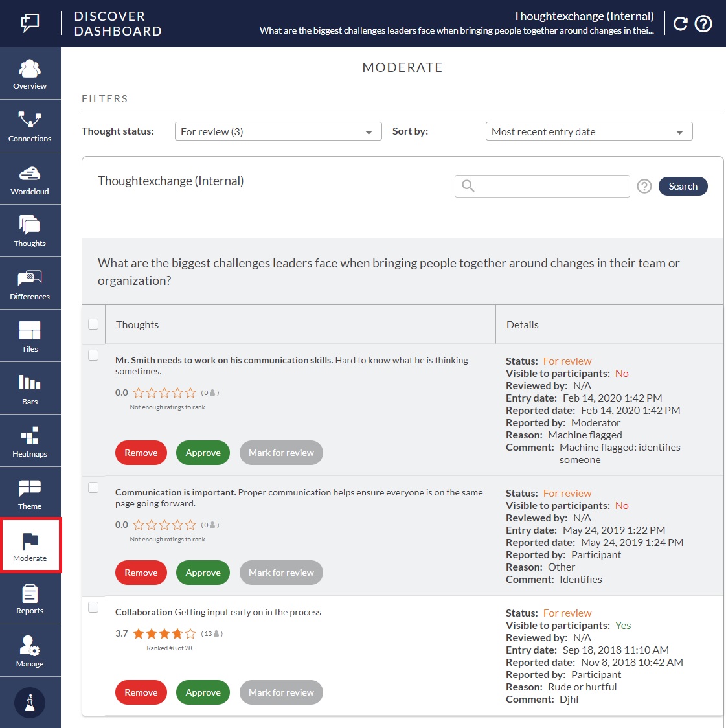
Task: Check the Mr. Smith thought checkbox
Action: point(93,355)
